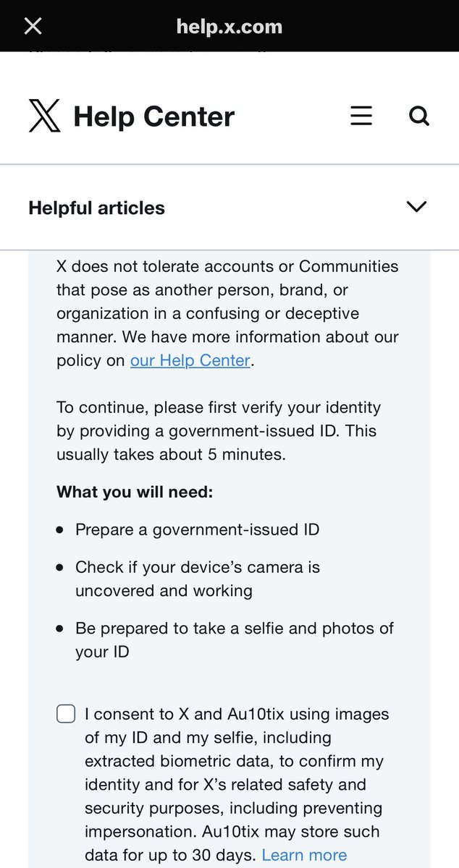This screenshot has height=868, width=459.
Task: Expand the Helpful articles chevron
Action: point(416,207)
